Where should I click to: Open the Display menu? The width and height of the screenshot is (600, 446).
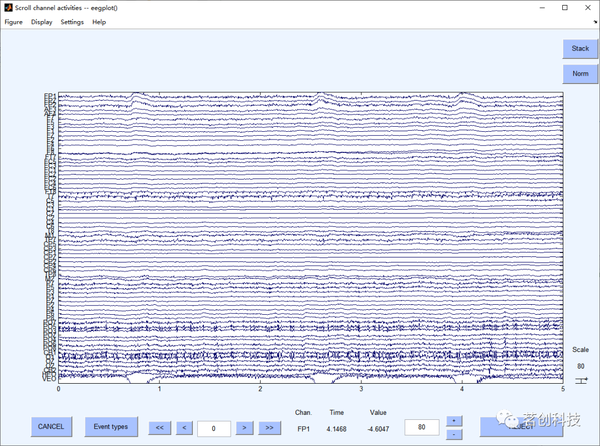pyautogui.click(x=42, y=21)
